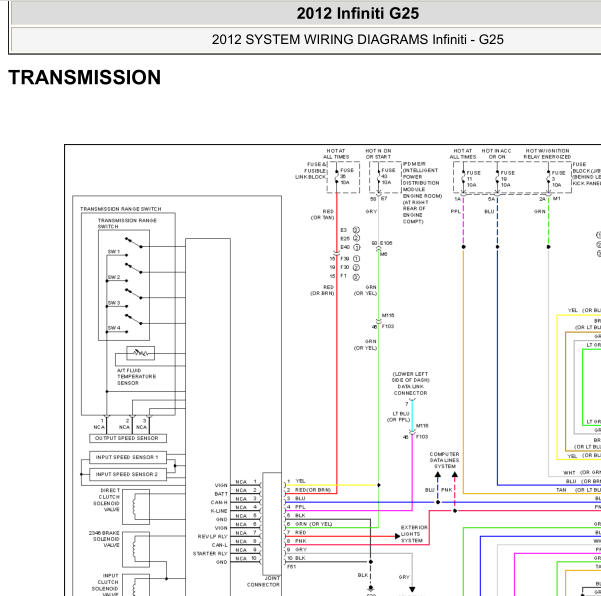Click the 'A/T FLUID TEMPERATURE SENSOR' label
Image resolution: width=601 pixels, height=596 pixels.
136,377
